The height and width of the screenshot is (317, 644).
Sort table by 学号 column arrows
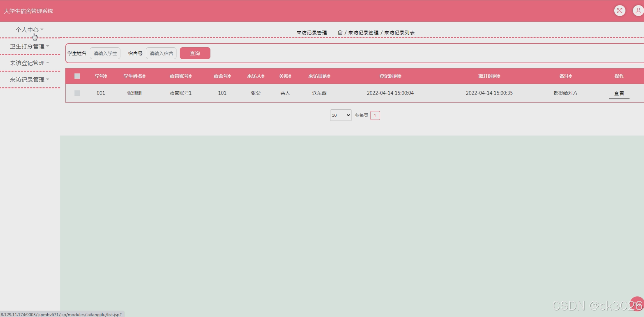click(x=106, y=76)
